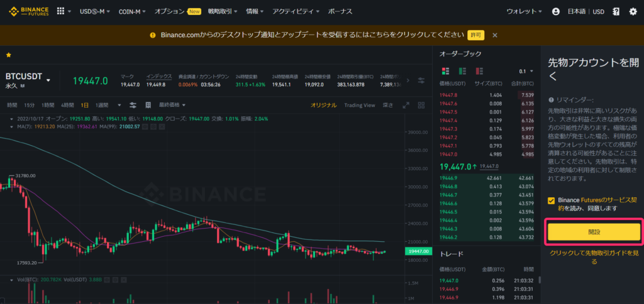Open the settings gear icon
Screen dimensions: 644x304
point(633,11)
